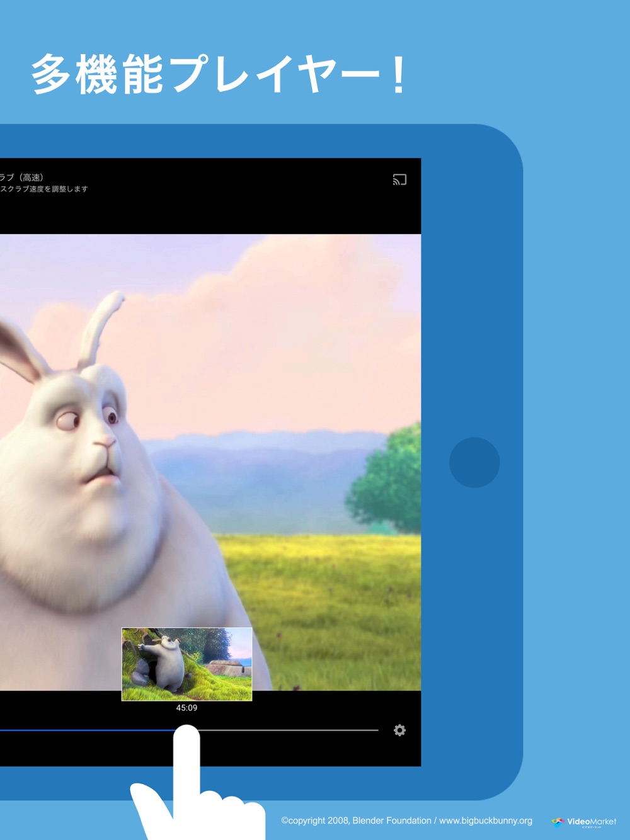Click the 45:09 timestamp label

click(x=186, y=708)
